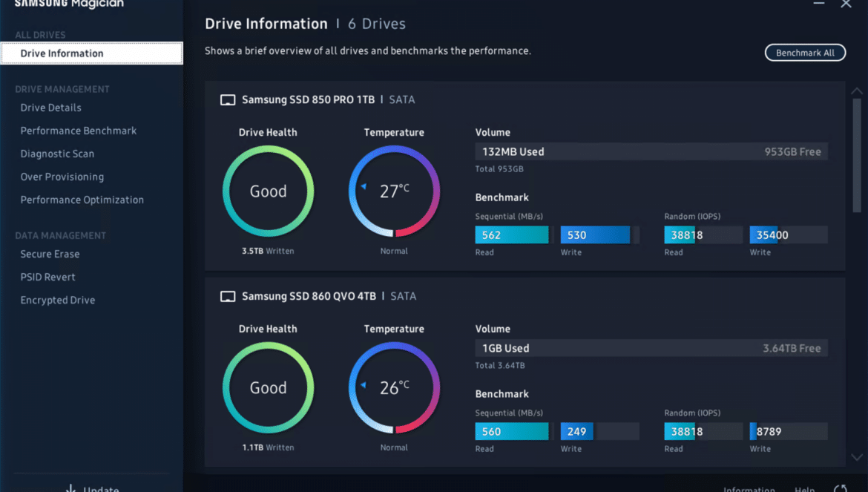This screenshot has height=492, width=868.
Task: Click the Total 3.64TB text
Action: click(500, 365)
